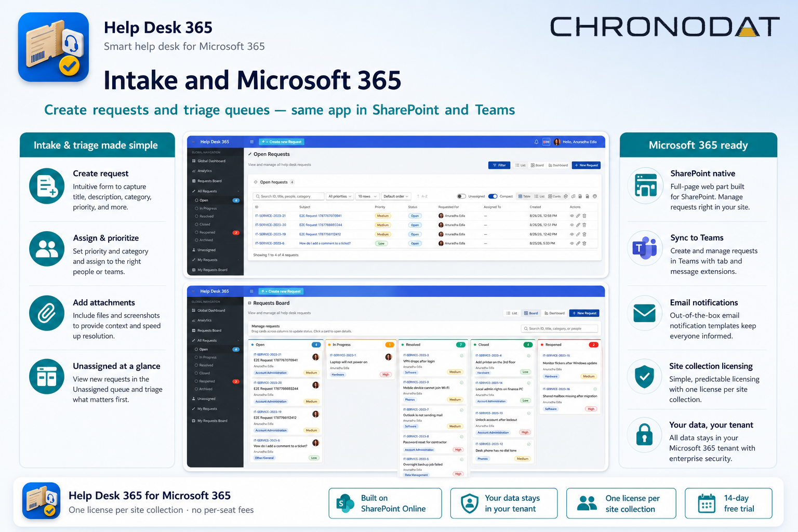This screenshot has width=798, height=532.
Task: Open the hamburger menu in Requests Board screenshot
Action: pos(251,291)
